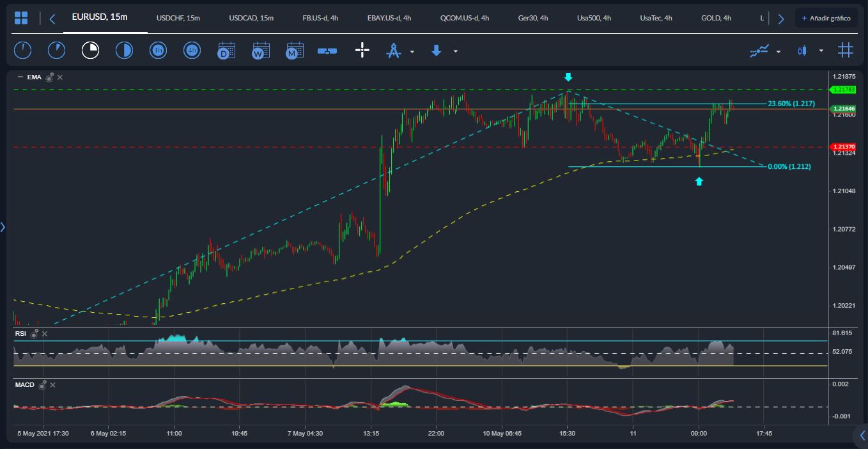
Task: Remove the MACD indicator with X
Action: [52, 385]
